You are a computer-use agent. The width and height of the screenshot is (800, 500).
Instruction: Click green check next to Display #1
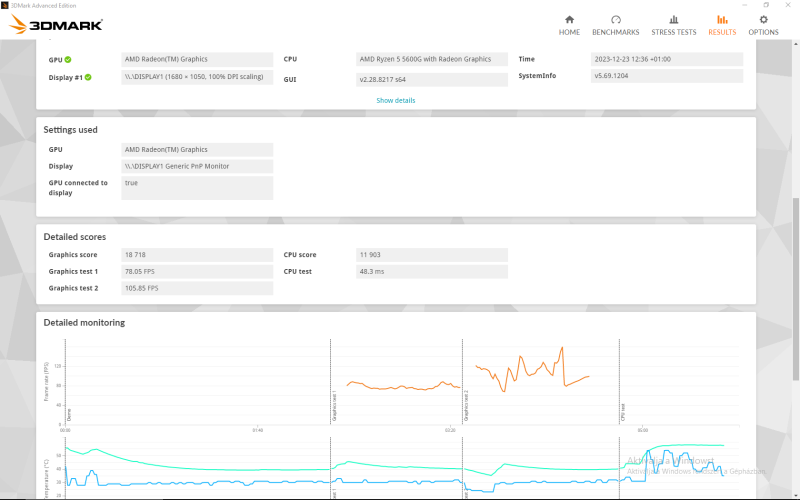click(88, 78)
